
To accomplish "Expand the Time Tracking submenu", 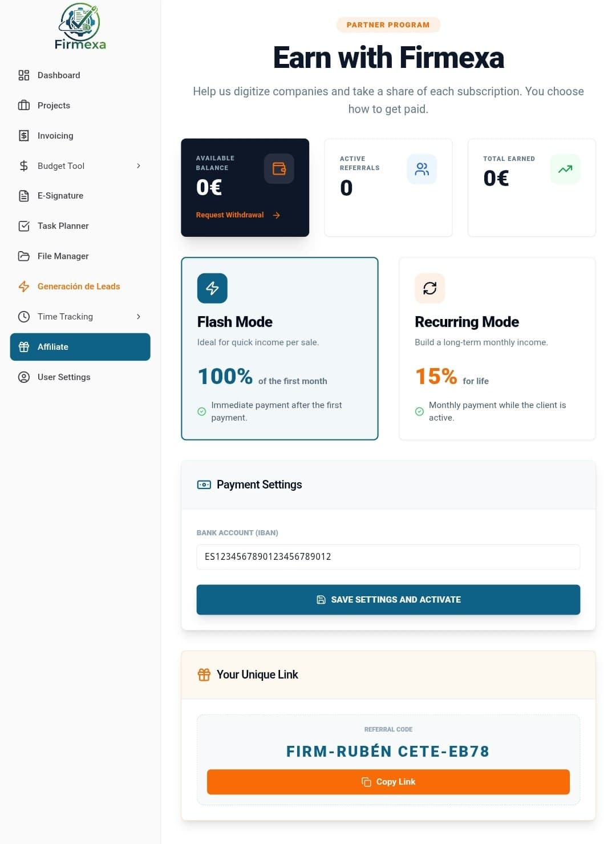I will [x=139, y=317].
